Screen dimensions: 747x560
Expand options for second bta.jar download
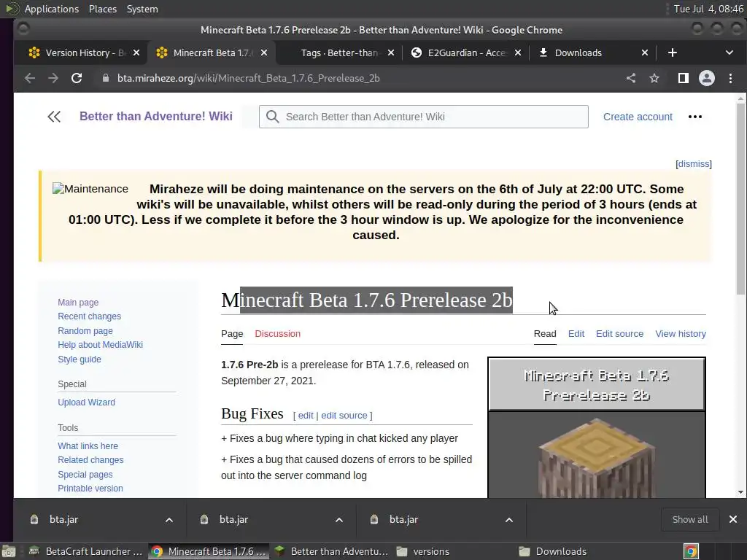pos(338,519)
